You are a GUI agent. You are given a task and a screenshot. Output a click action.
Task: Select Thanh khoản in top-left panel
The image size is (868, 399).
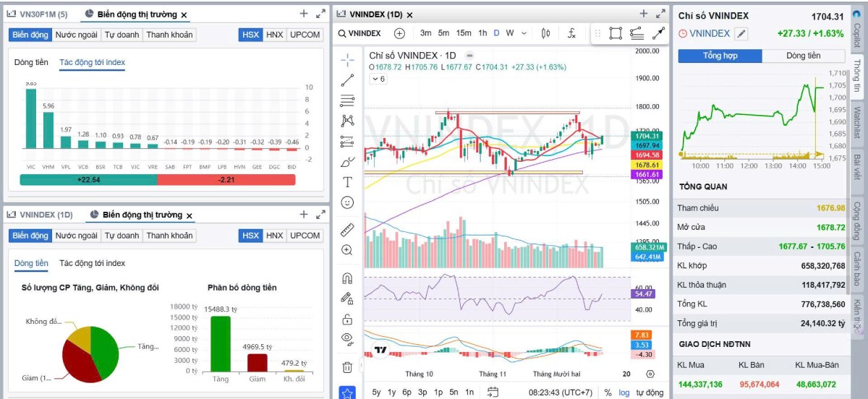(170, 35)
